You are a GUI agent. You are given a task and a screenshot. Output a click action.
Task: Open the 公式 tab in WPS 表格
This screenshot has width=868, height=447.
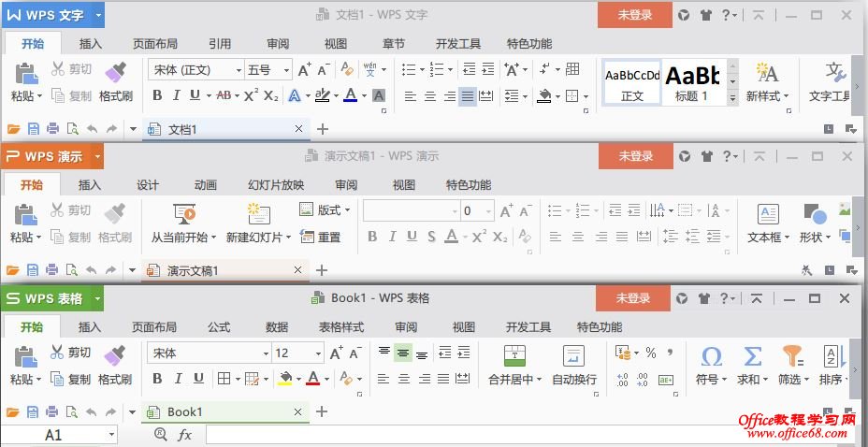(x=219, y=327)
